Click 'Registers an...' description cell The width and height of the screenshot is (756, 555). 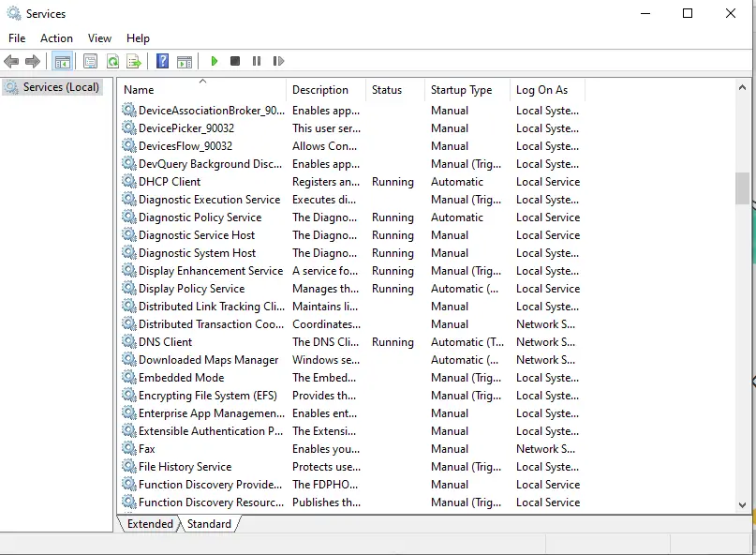[x=326, y=182]
